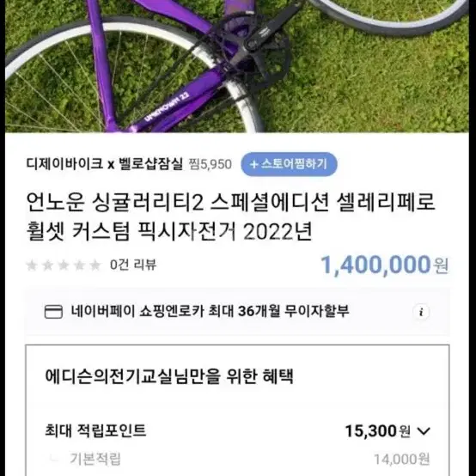Open the 네이버페이 쇼핑엔로카 36개월 무이자할부 banner
The width and height of the screenshot is (476, 476).
point(237,312)
